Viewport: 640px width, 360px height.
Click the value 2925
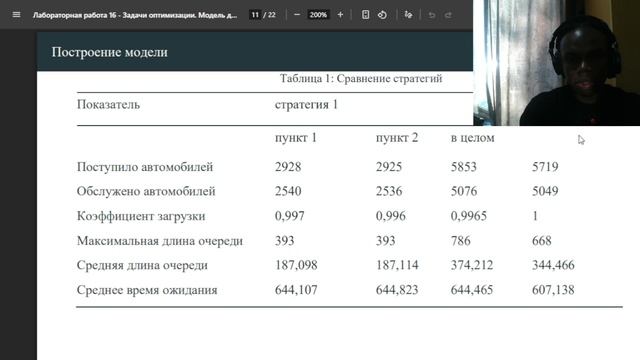(389, 167)
